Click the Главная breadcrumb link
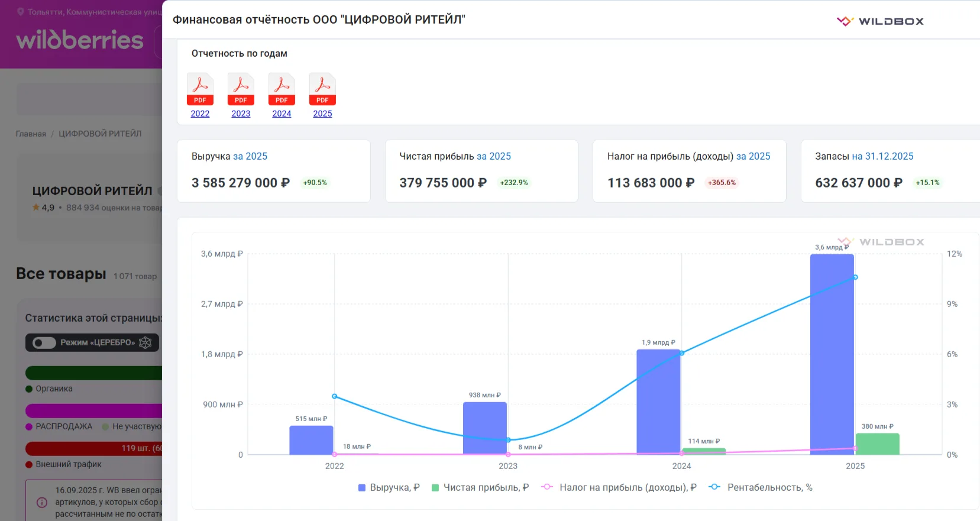Image resolution: width=980 pixels, height=521 pixels. click(31, 134)
